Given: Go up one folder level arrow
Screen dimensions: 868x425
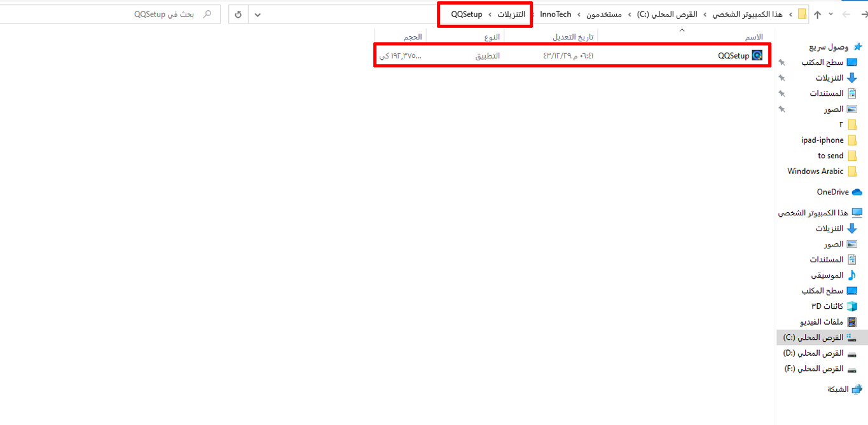Looking at the screenshot, I should 818,14.
